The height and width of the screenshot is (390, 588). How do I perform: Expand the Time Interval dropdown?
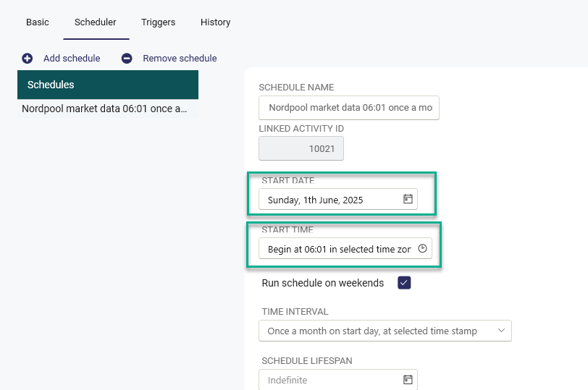385,331
